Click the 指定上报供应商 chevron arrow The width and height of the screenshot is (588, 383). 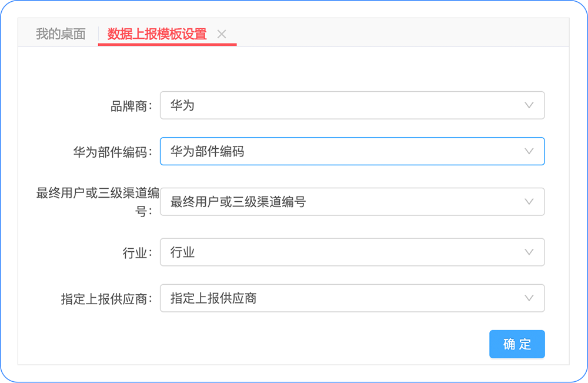click(x=529, y=298)
